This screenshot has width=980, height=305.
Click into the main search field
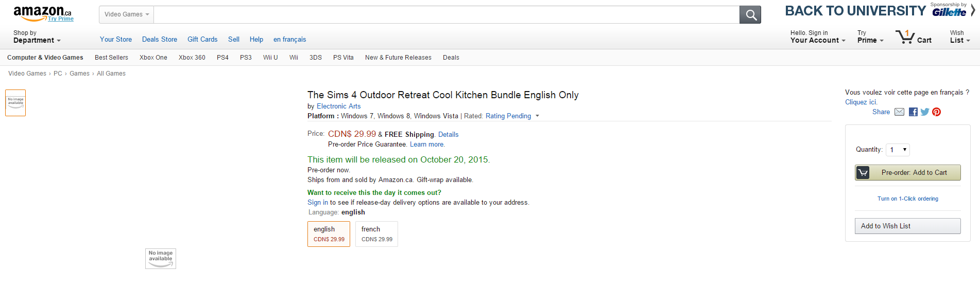[x=446, y=15]
